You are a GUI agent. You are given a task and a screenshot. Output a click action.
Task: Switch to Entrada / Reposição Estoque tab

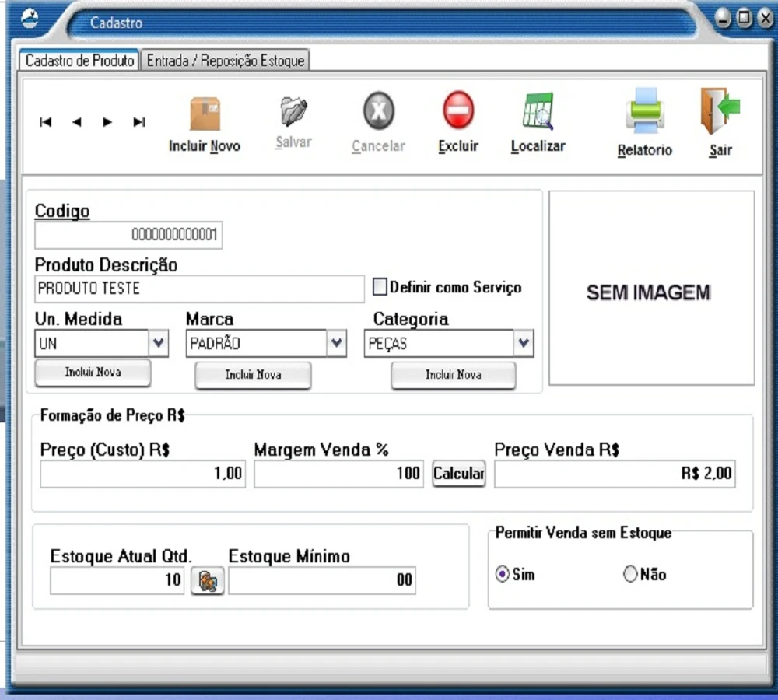coord(226,61)
